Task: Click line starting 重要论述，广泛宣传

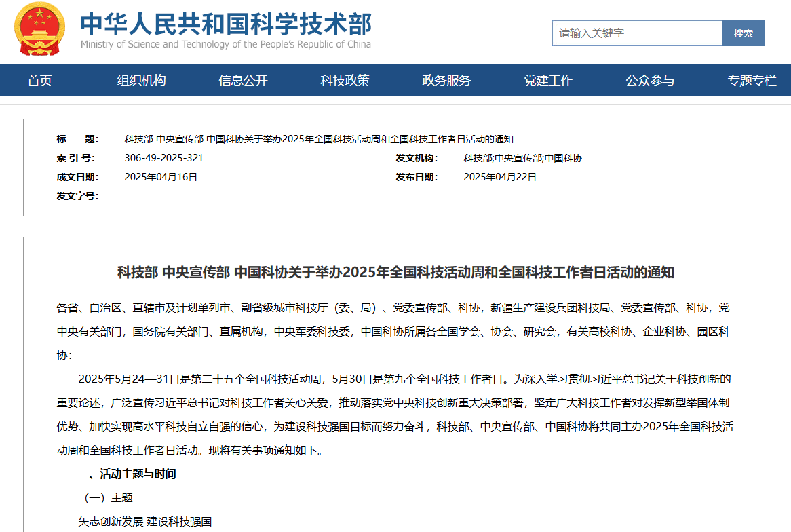Action: pos(393,403)
